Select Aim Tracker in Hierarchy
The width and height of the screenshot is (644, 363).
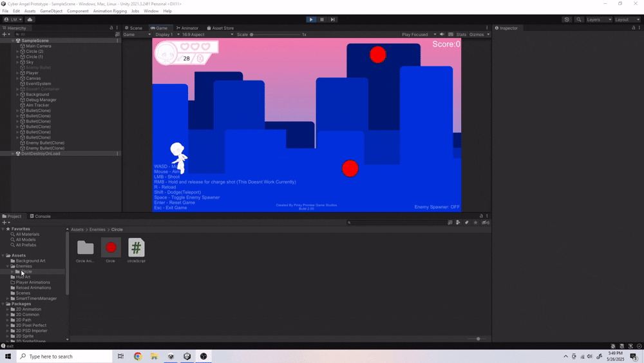coord(37,105)
